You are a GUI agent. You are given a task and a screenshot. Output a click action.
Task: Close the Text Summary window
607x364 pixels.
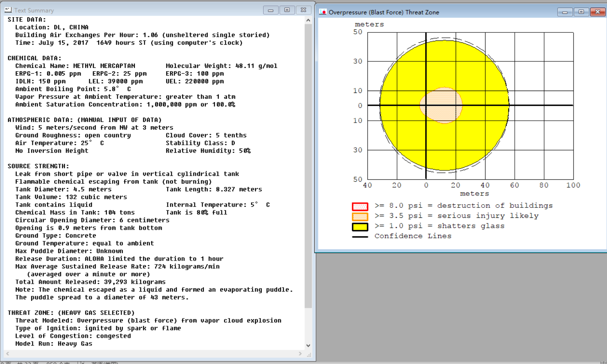point(303,10)
